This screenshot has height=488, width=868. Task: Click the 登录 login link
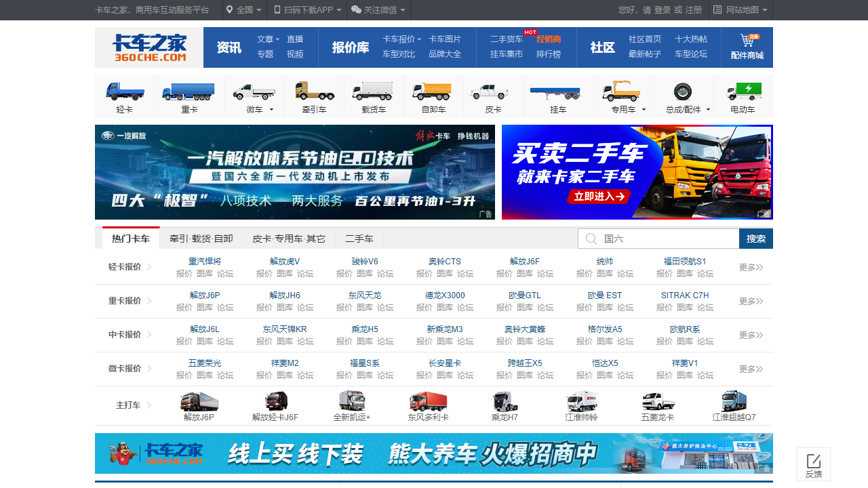pos(663,10)
